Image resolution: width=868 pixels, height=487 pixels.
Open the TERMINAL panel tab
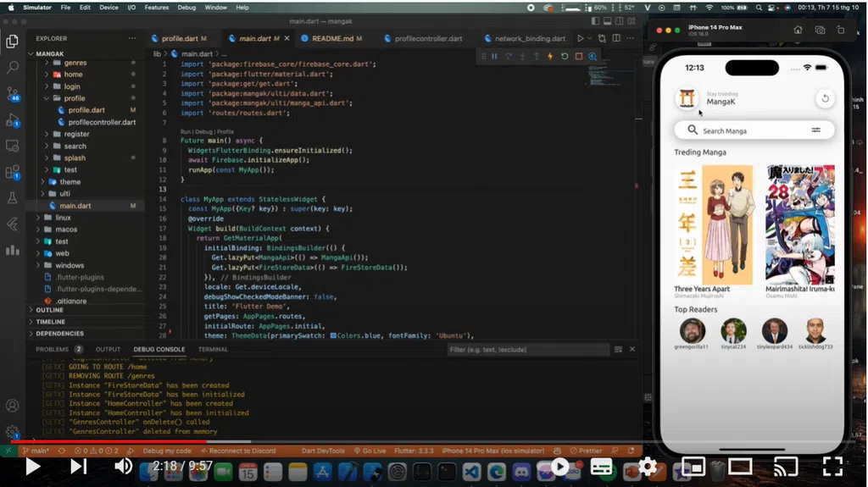(x=213, y=349)
